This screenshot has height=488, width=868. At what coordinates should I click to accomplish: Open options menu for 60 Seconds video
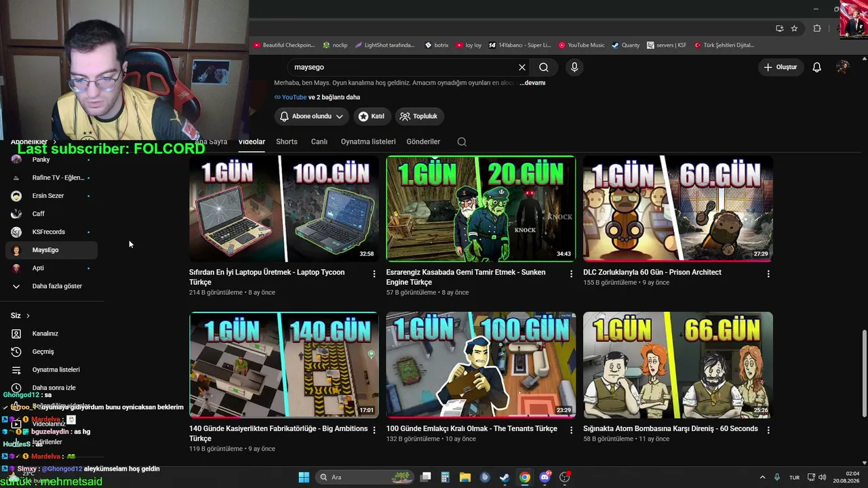(x=768, y=430)
